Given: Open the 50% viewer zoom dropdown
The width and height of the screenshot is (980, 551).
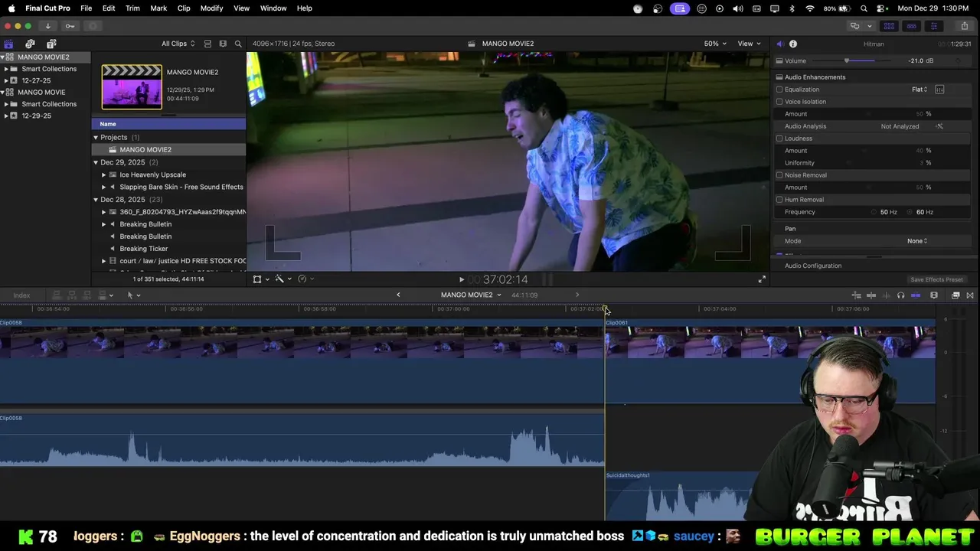Looking at the screenshot, I should coord(715,44).
